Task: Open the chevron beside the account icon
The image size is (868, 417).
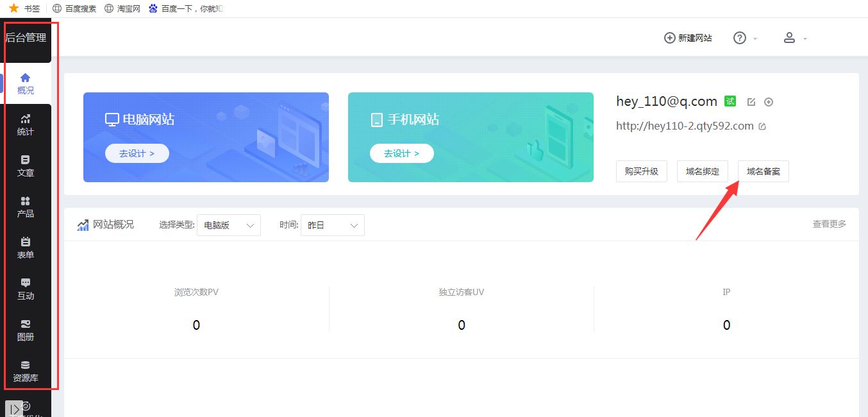Action: coord(805,38)
